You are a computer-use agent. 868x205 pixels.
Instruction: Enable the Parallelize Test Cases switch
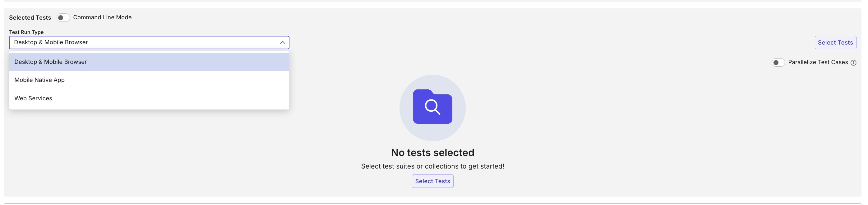tap(778, 63)
